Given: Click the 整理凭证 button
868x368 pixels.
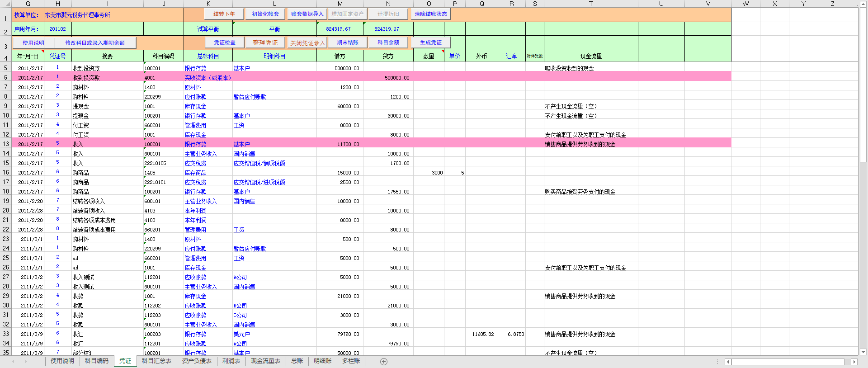Looking at the screenshot, I should (265, 42).
